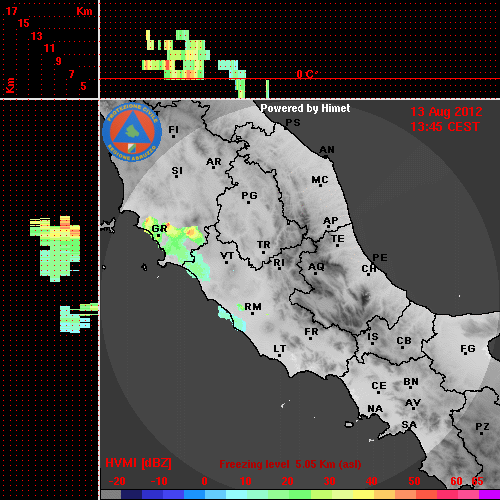Click the 'HVMI [dBZ]' label
This screenshot has height=500, width=500.
point(138,463)
